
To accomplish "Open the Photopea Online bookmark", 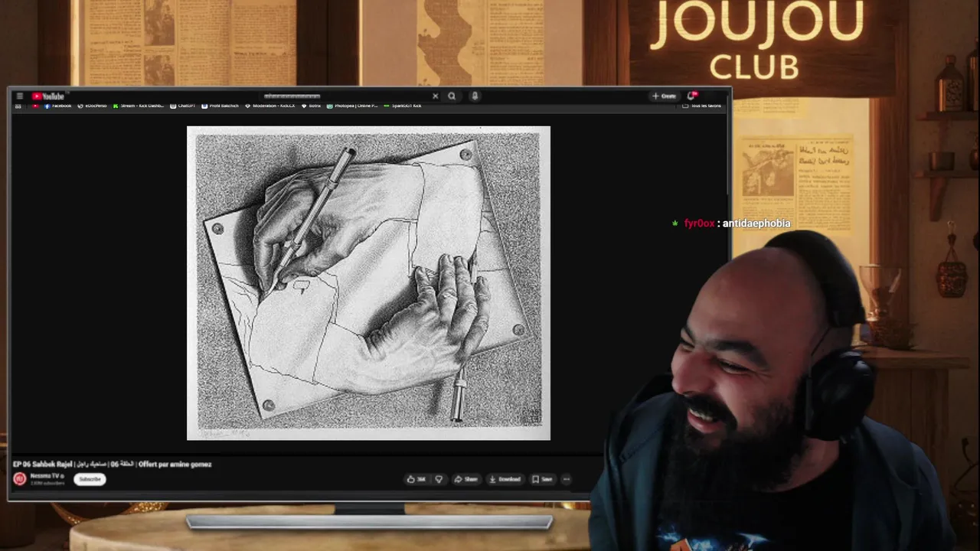I will [x=352, y=106].
